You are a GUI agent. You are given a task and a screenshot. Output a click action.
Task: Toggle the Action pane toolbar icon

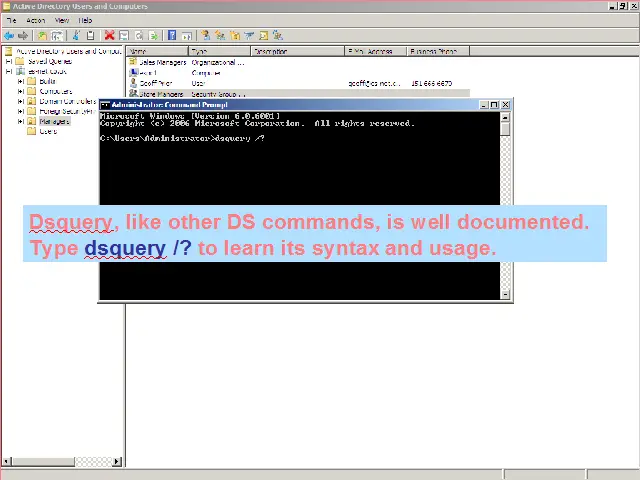pyautogui.click(x=187, y=36)
